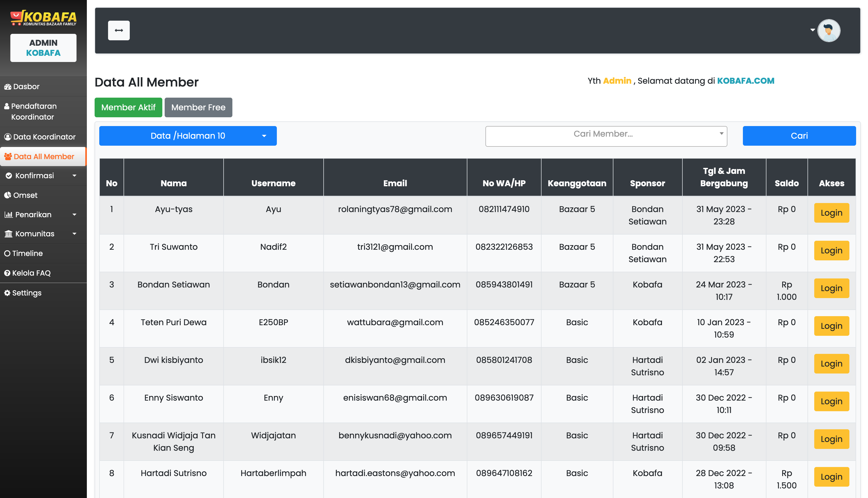Expand the dropdown caret beside the avatar
Viewport: 868px width, 498px height.
(x=812, y=30)
